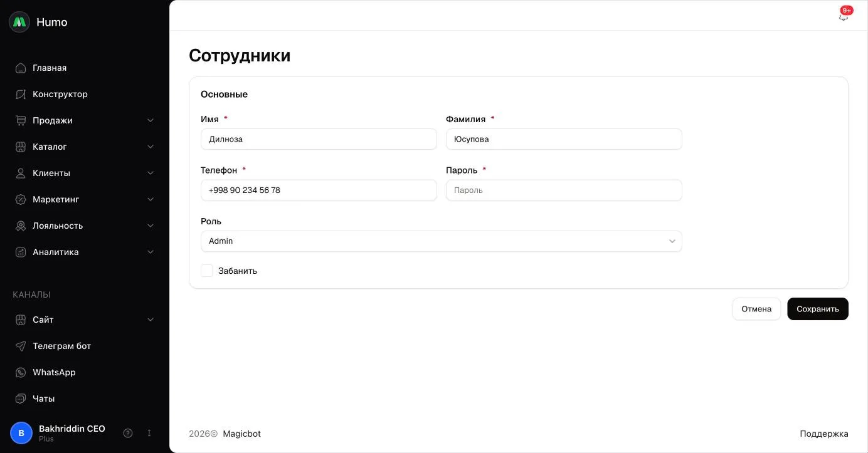Click the Продажи cart icon
The height and width of the screenshot is (453, 868).
(21, 120)
